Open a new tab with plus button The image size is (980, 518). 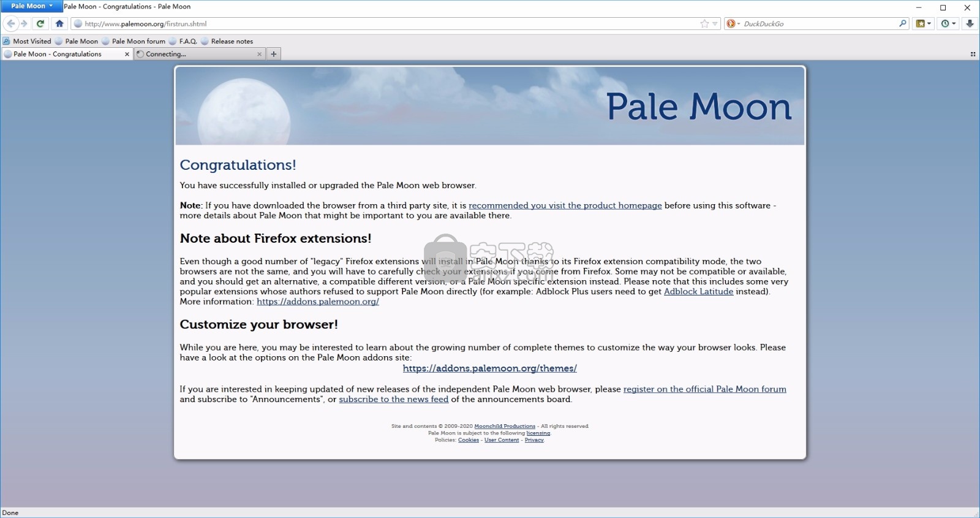274,54
